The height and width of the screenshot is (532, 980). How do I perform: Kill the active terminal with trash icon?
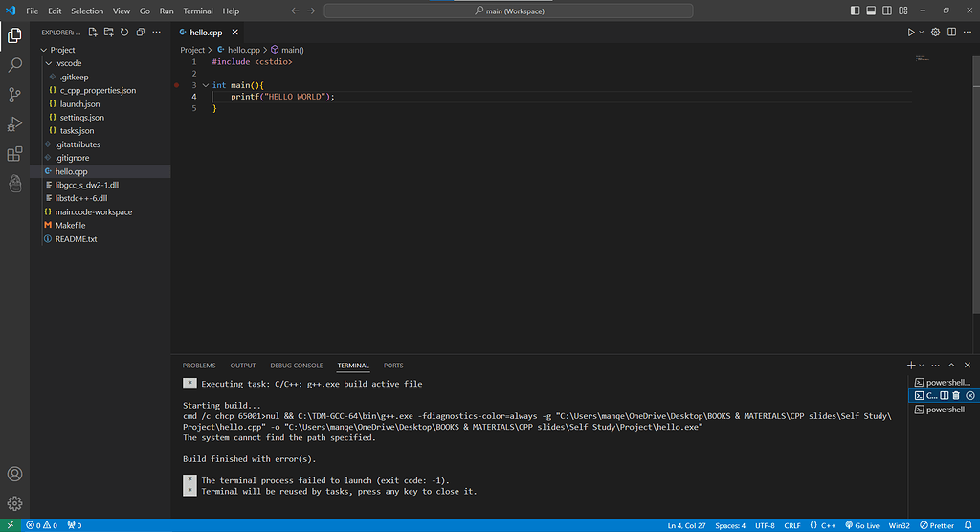956,395
